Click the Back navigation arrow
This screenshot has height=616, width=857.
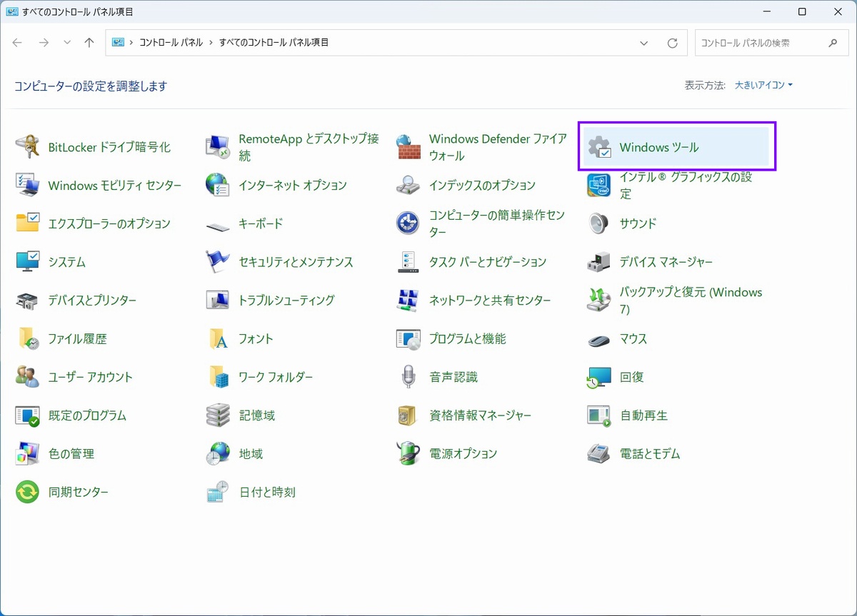click(18, 43)
